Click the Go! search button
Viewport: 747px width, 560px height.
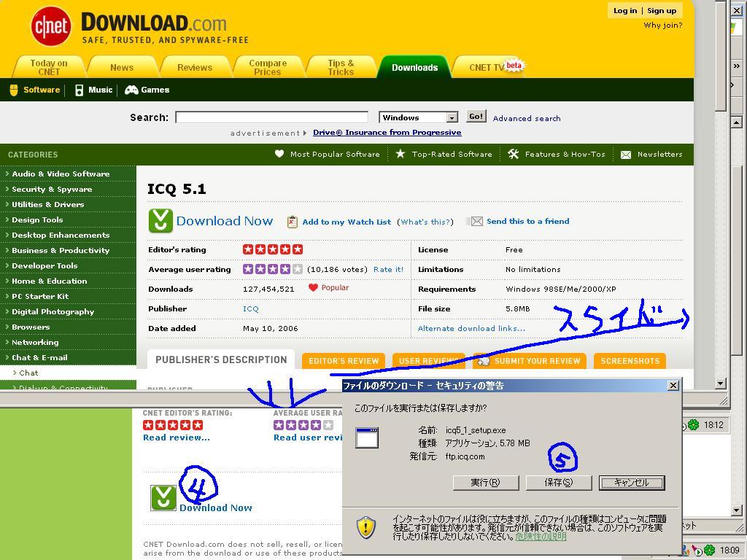(x=476, y=117)
